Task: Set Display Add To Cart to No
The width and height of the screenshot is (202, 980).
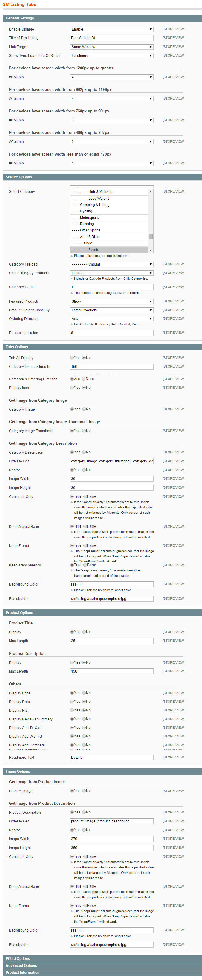Action: click(x=84, y=728)
